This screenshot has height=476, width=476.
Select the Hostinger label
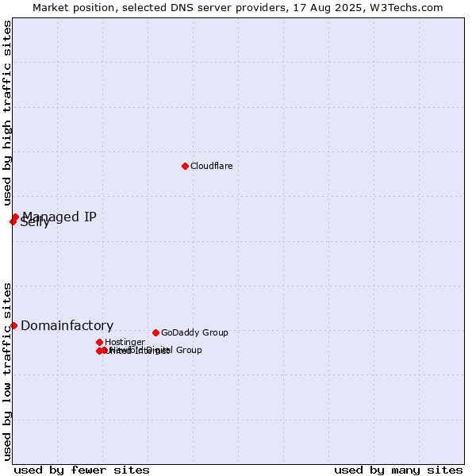[125, 342]
